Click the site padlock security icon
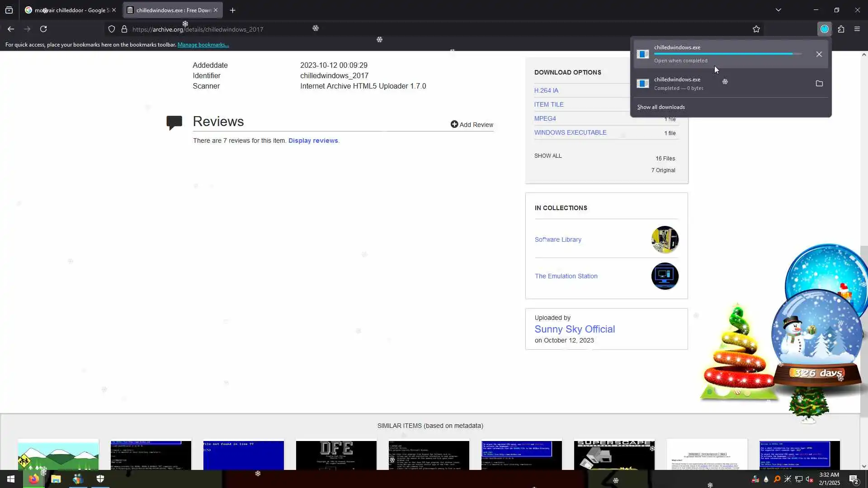 coord(124,29)
